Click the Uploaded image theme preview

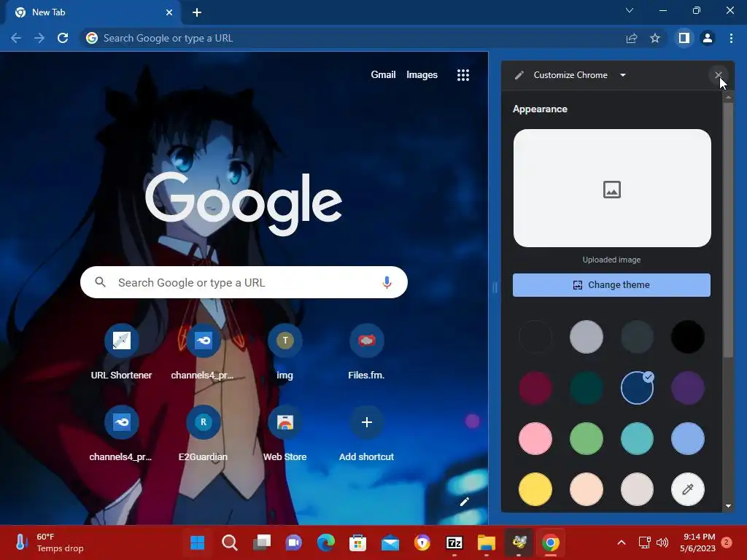point(612,188)
